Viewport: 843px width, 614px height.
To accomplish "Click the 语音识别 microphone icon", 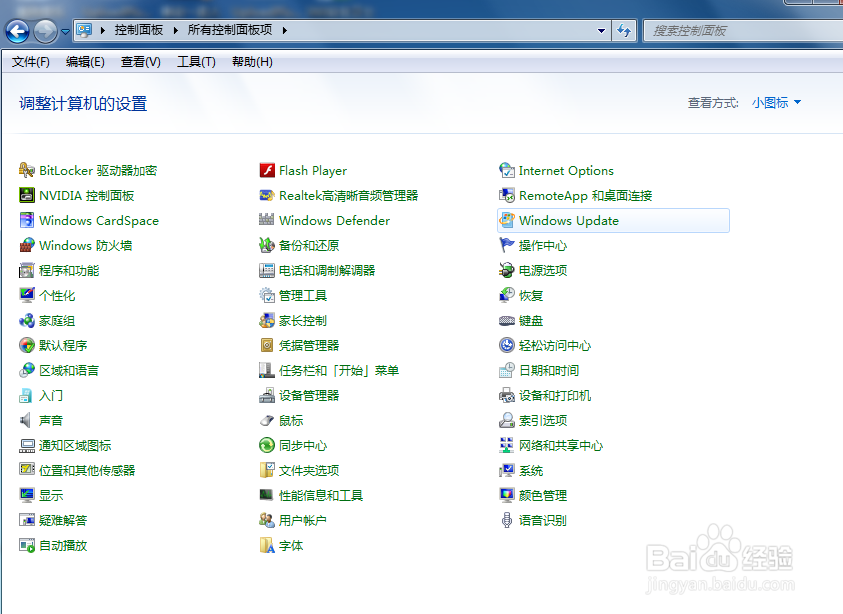I will tap(506, 520).
